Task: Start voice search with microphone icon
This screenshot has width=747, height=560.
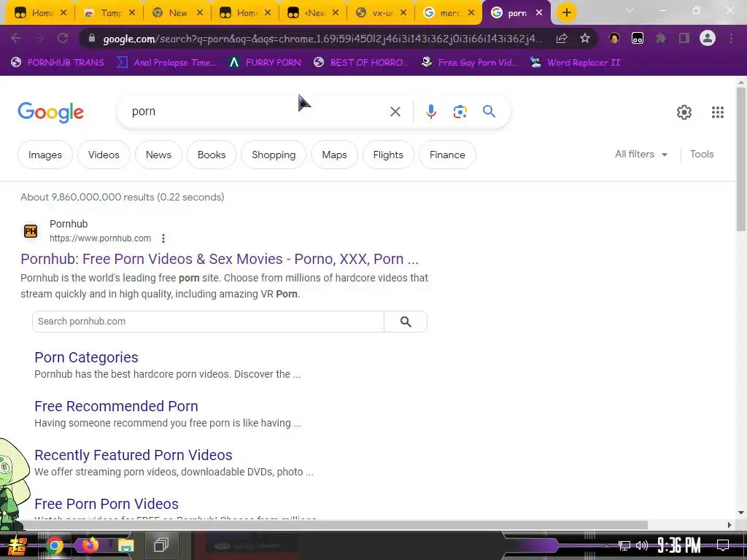Action: tap(430, 112)
